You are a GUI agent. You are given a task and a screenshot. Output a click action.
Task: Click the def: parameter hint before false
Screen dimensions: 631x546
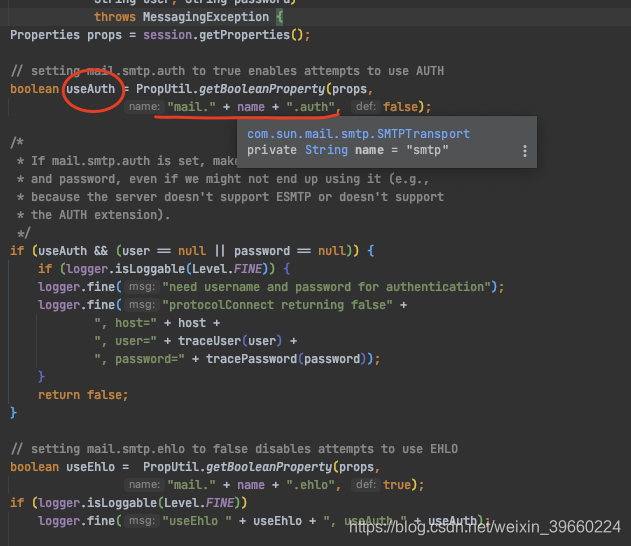coord(366,107)
